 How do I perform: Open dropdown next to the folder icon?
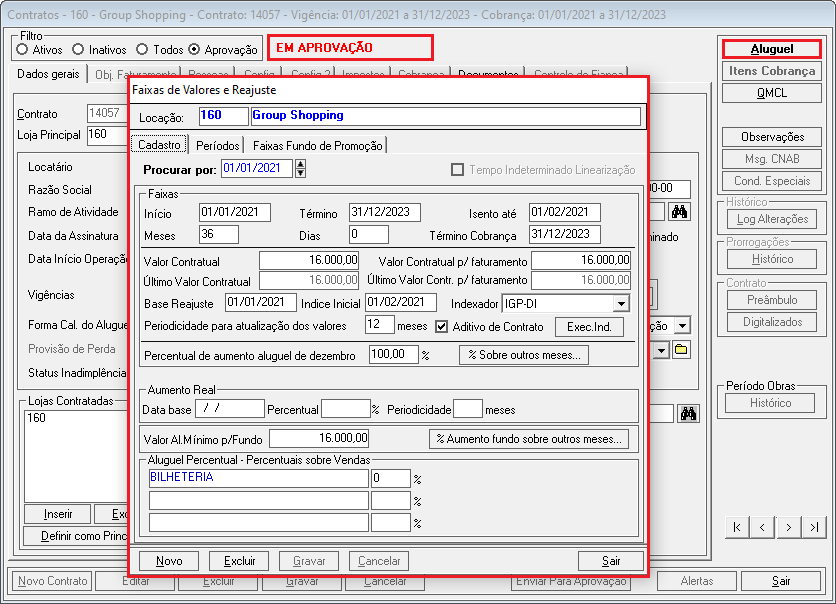pyautogui.click(x=662, y=350)
